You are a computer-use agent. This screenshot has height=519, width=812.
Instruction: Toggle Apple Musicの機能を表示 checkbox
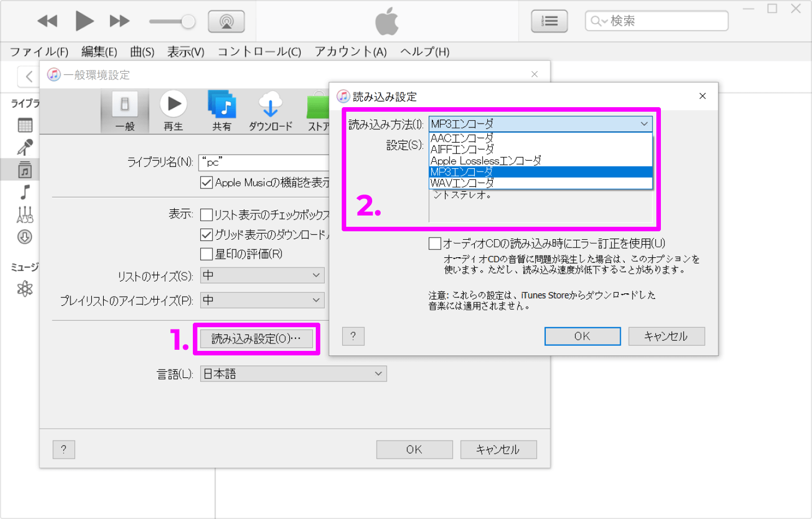click(x=206, y=183)
